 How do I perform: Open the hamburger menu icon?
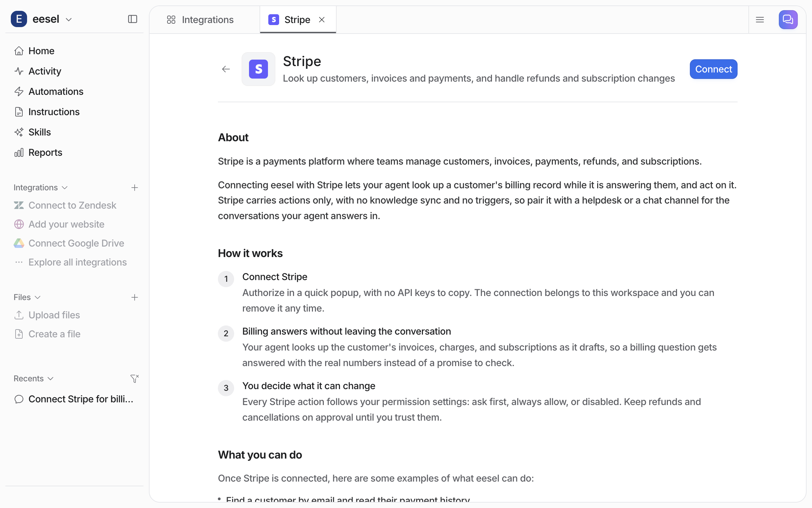[760, 20]
